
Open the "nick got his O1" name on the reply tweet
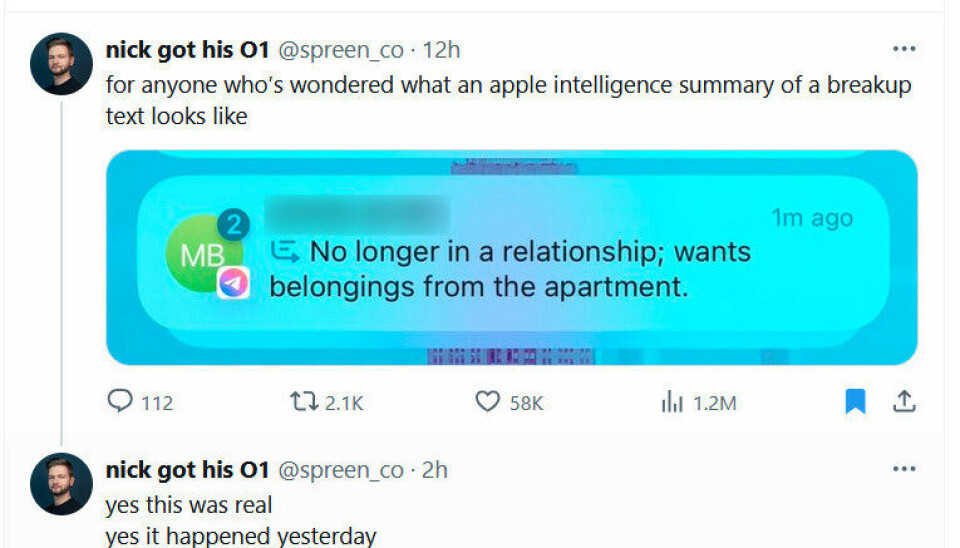[x=187, y=470]
